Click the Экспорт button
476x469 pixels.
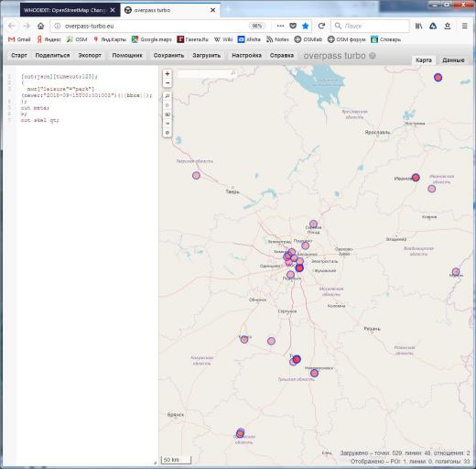[90, 56]
